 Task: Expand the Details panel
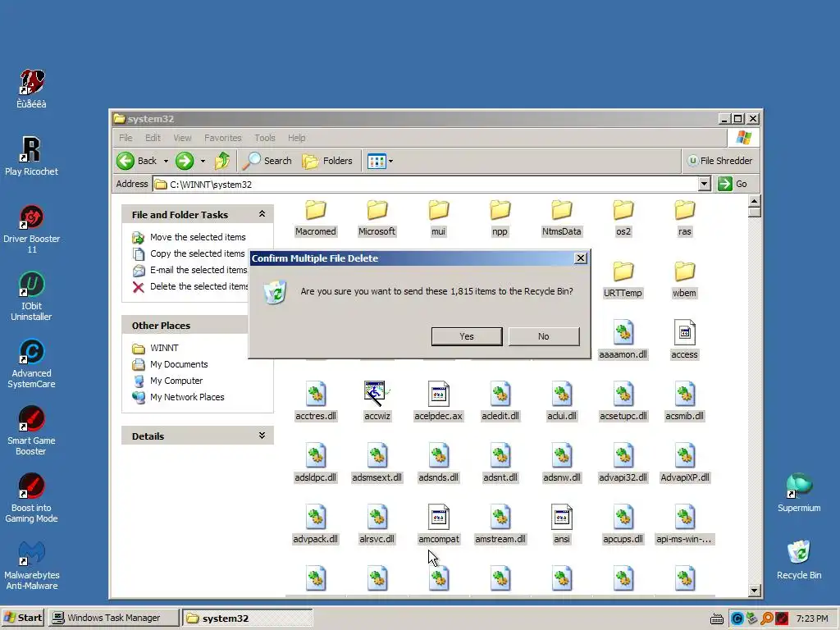(262, 436)
